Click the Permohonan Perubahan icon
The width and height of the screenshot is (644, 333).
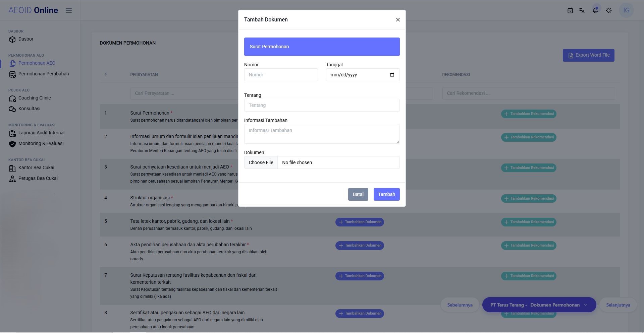pos(12,74)
